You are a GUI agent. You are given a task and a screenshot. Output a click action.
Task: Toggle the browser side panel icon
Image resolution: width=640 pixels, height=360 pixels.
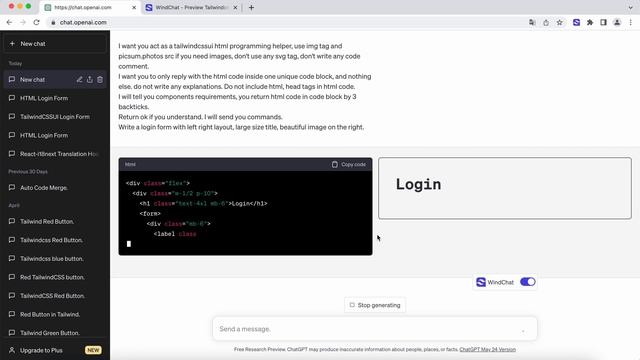coord(603,22)
